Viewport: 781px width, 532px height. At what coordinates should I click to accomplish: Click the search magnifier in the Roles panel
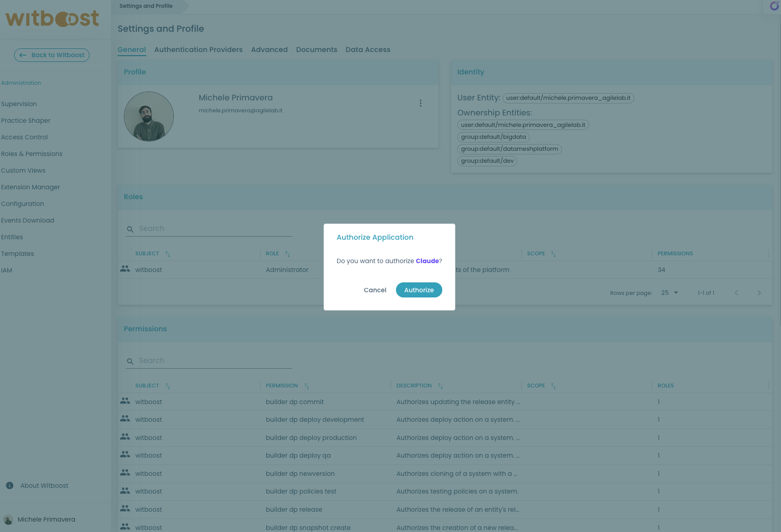(x=130, y=229)
